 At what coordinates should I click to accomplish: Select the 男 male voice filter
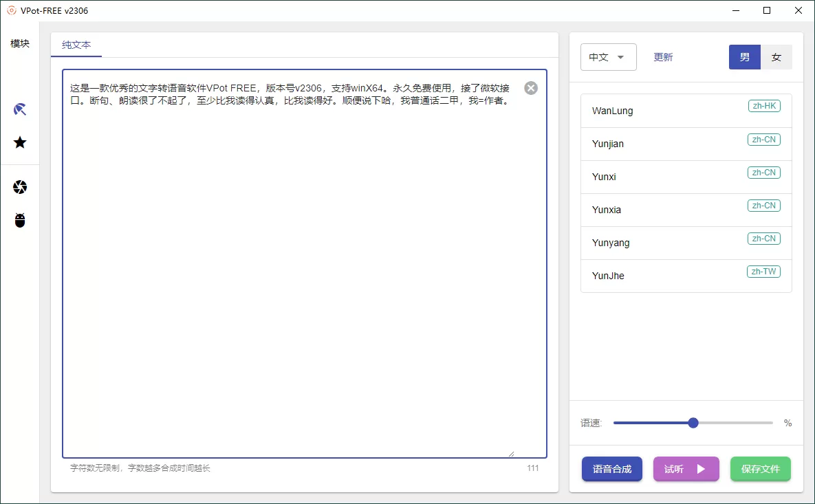tap(744, 57)
